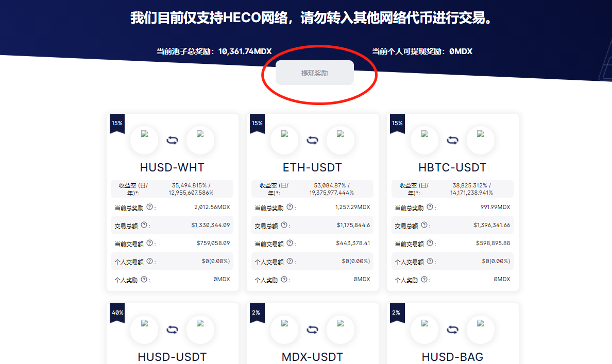Open help icon beside 个人交易额 in ETH-USDT card

(290, 261)
